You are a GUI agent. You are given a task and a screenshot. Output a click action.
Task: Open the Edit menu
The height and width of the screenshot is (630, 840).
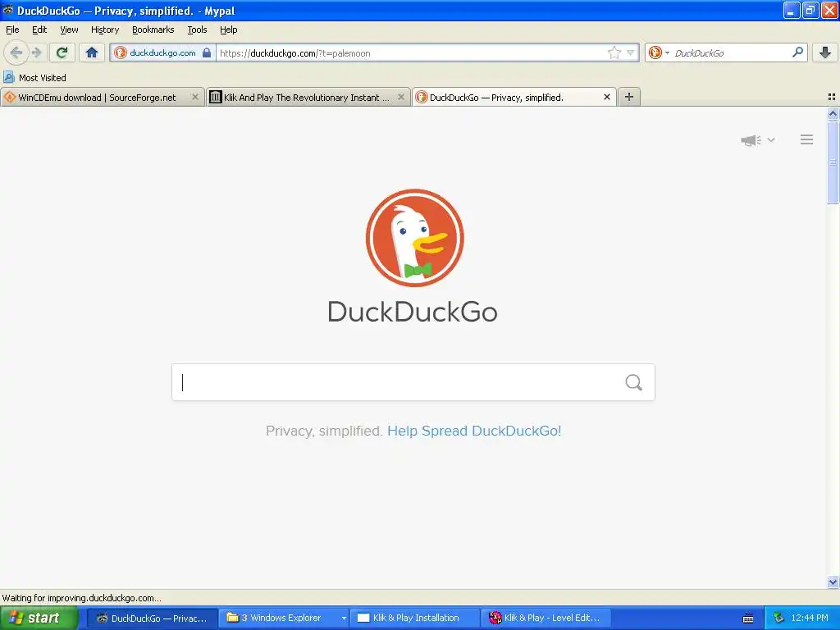39,30
